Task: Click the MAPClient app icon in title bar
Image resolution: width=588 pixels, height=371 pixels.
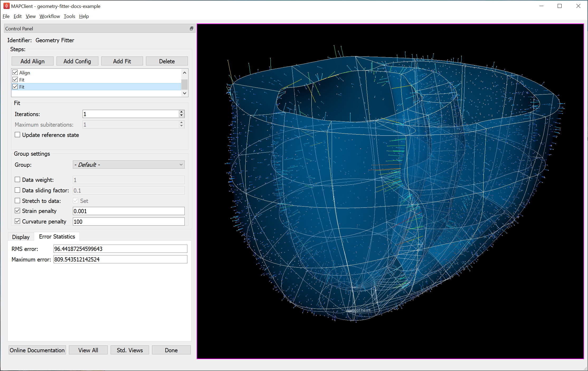Action: pyautogui.click(x=6, y=6)
